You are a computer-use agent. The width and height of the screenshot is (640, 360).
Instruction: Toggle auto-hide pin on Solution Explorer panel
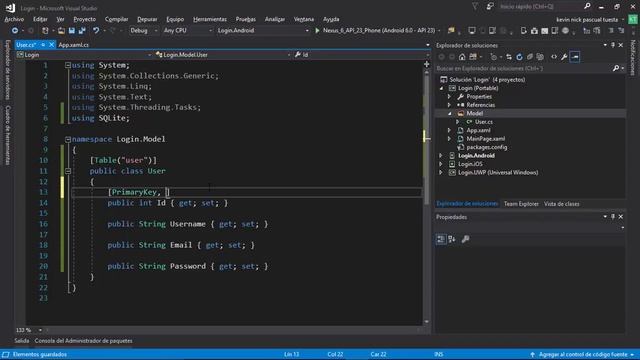613,45
